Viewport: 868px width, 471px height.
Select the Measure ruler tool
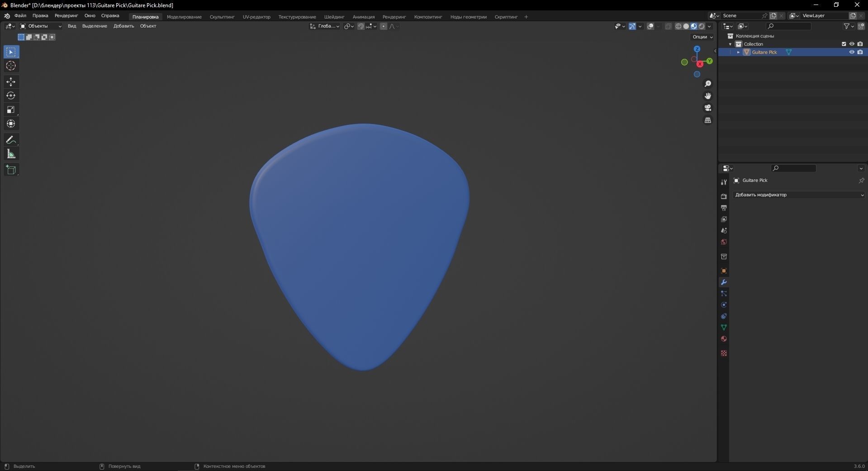click(x=11, y=154)
